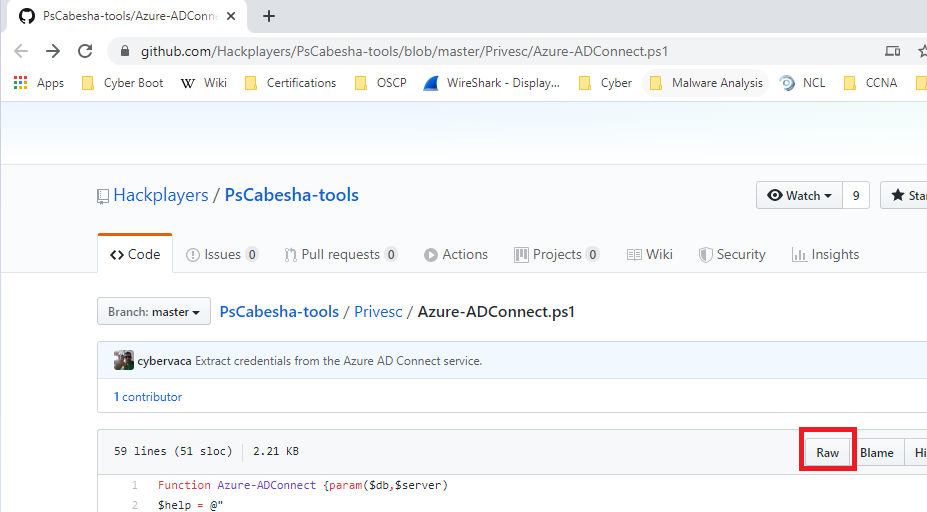927x512 pixels.
Task: Switch to the repository Wiki tab
Action: [650, 254]
